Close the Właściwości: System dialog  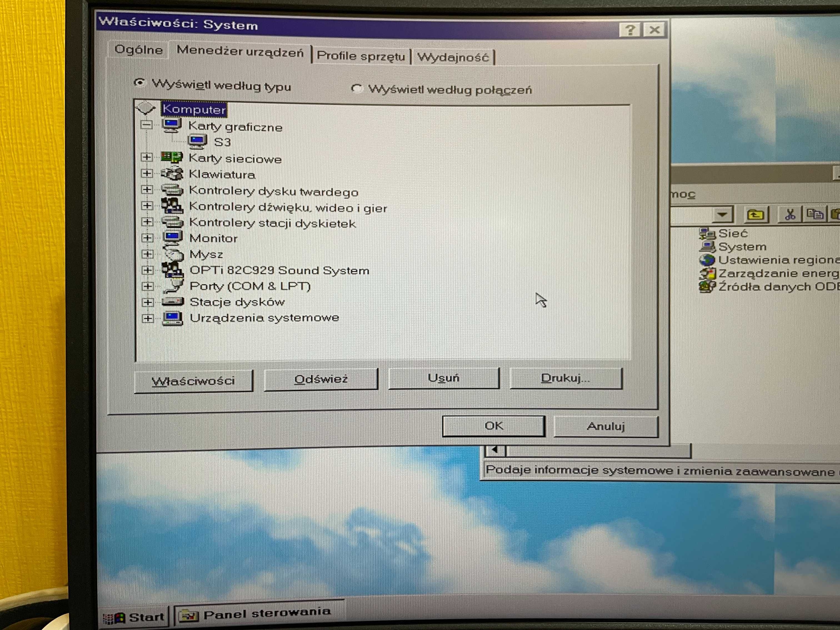click(x=654, y=30)
